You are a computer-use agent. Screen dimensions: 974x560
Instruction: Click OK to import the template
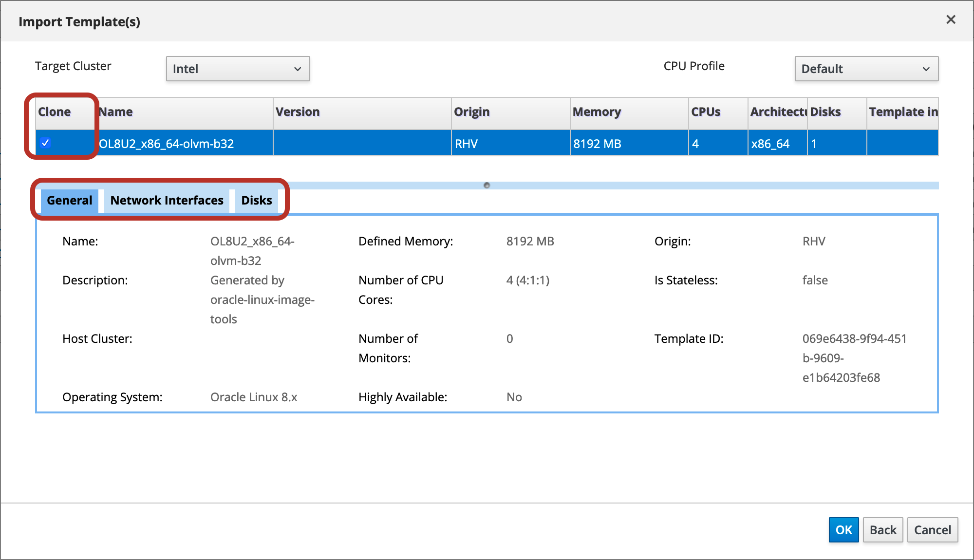pos(843,530)
